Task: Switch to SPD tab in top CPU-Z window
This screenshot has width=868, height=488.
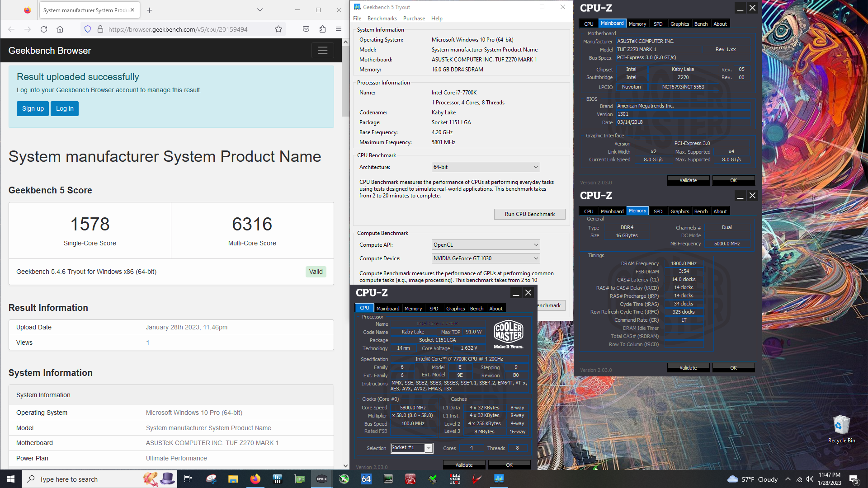Action: click(658, 24)
